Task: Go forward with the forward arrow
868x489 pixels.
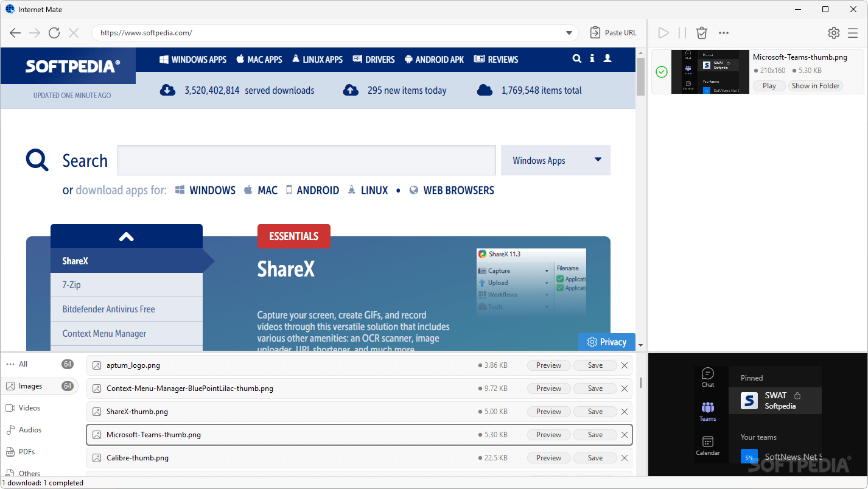Action: coord(35,33)
